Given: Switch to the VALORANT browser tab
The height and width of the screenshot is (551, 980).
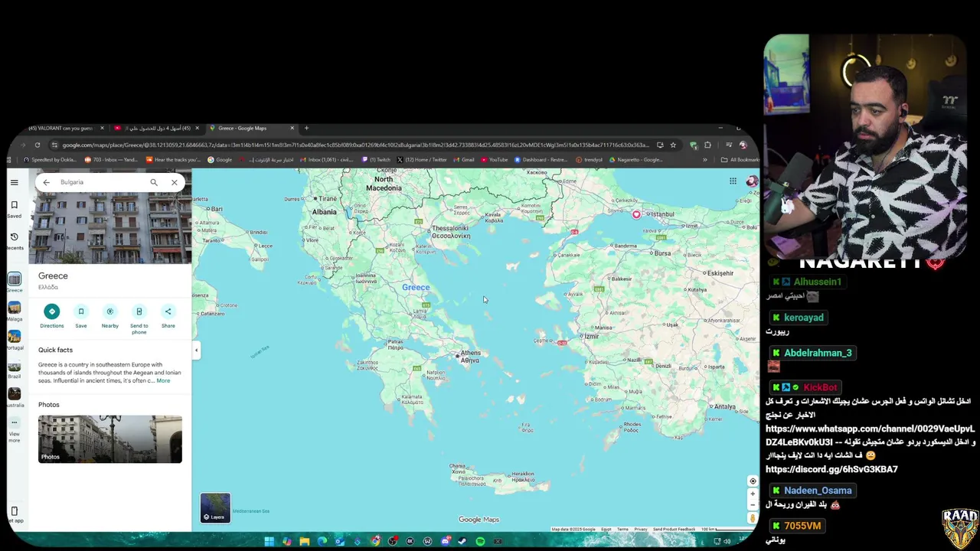Looking at the screenshot, I should (x=64, y=128).
